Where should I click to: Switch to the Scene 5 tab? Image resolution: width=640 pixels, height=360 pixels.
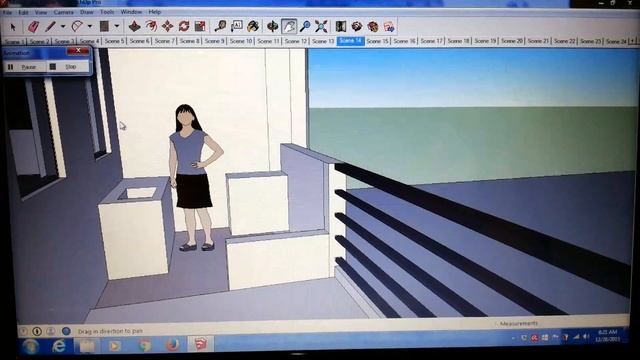tap(114, 41)
